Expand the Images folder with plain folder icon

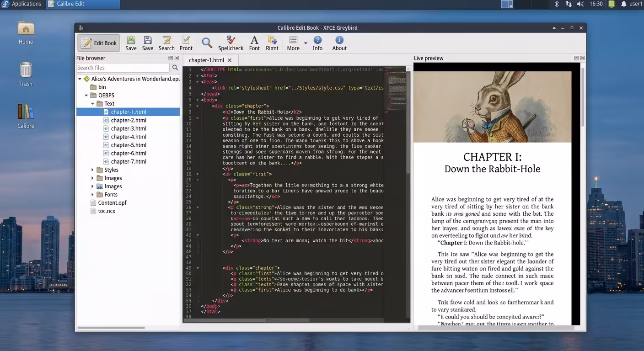[92, 178]
